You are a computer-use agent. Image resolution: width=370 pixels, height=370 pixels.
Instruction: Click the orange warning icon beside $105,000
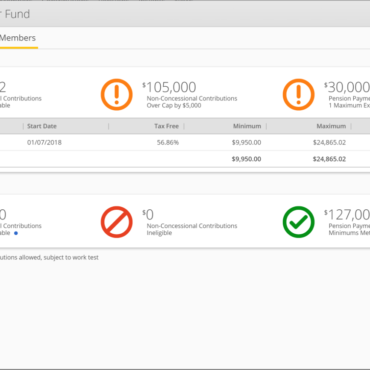click(117, 95)
